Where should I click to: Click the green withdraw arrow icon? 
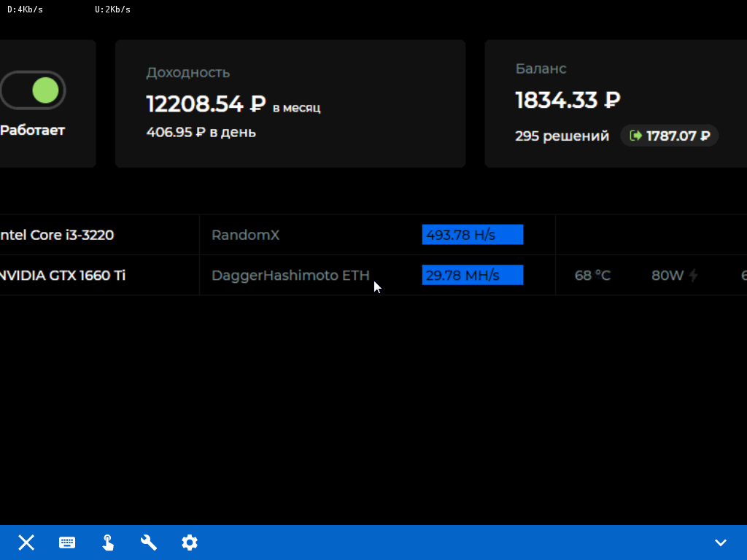click(x=635, y=136)
